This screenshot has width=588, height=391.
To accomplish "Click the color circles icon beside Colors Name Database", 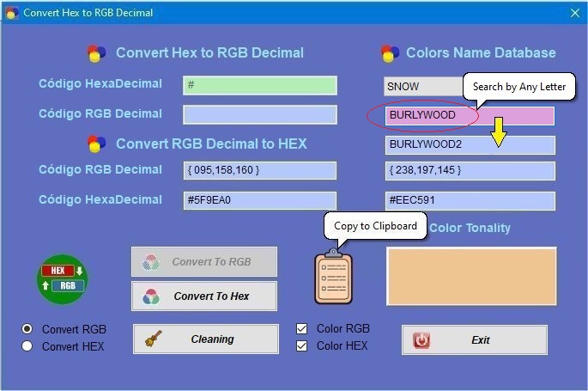I will tap(391, 53).
